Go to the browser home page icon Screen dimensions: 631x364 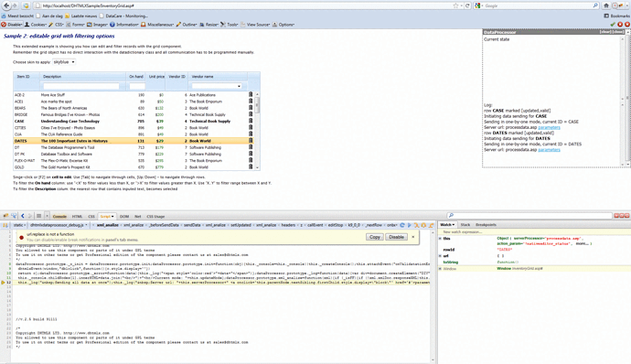[606, 5]
